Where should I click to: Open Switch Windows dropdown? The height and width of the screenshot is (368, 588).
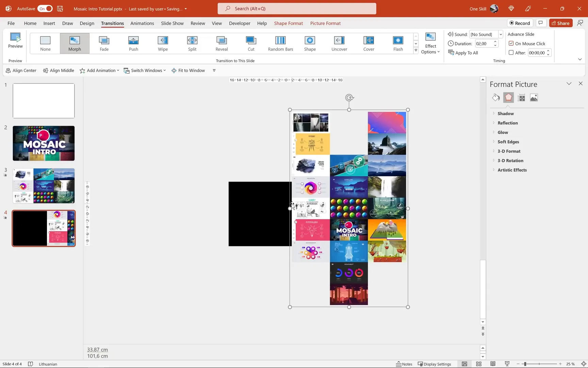[145, 71]
